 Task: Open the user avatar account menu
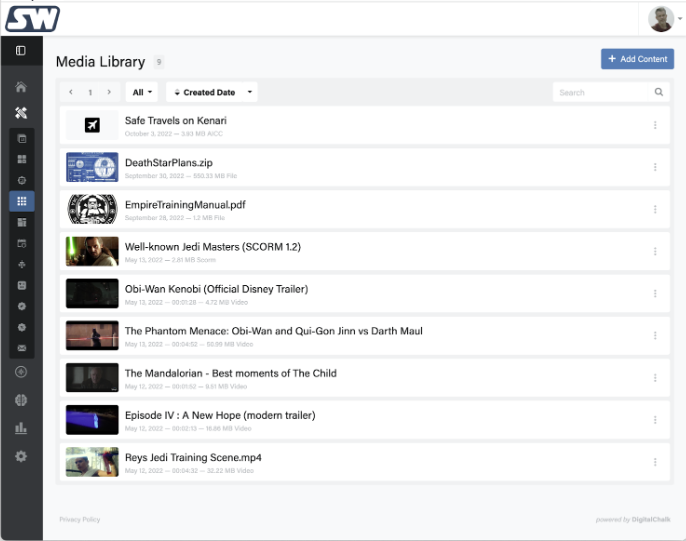coord(664,18)
